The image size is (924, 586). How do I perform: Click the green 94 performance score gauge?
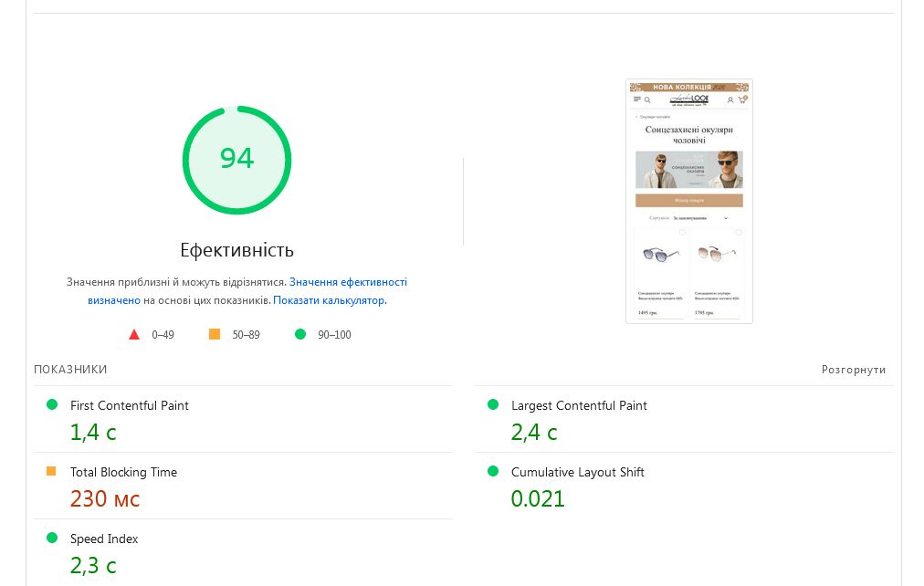pyautogui.click(x=236, y=160)
